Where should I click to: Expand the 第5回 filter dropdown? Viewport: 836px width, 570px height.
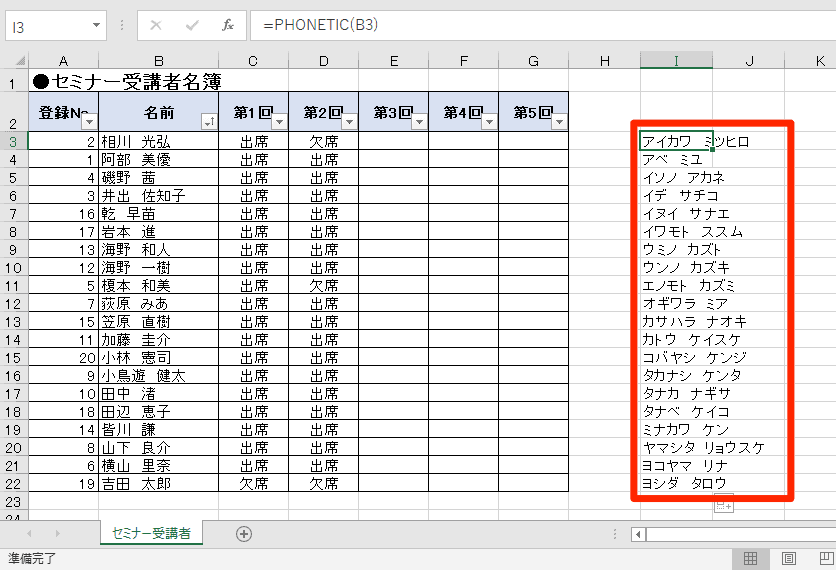coord(558,122)
